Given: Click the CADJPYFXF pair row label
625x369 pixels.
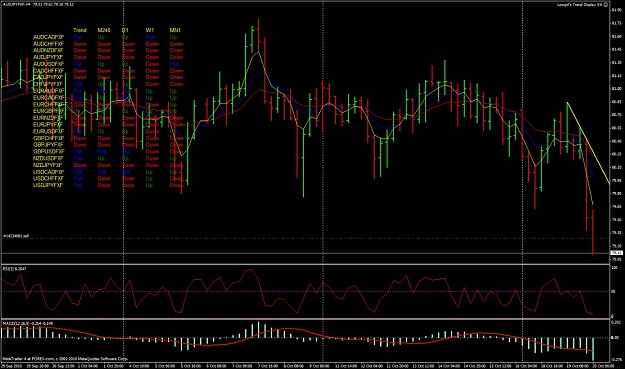Looking at the screenshot, I should coord(48,77).
